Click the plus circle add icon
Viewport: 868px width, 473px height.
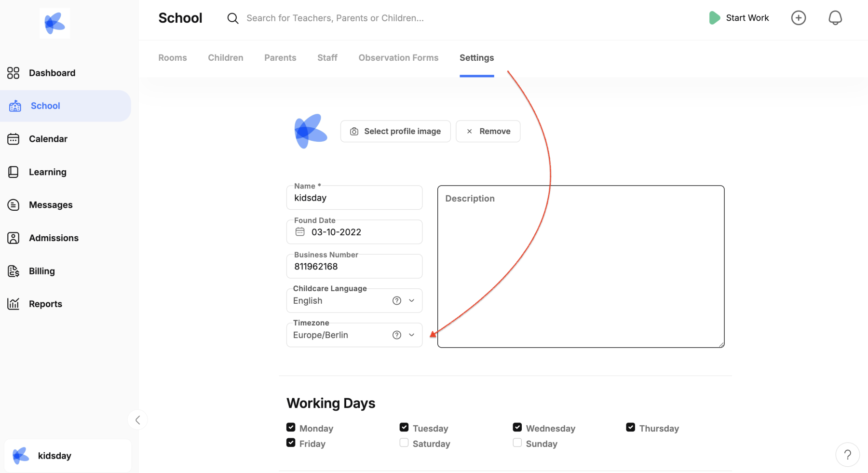click(x=798, y=18)
